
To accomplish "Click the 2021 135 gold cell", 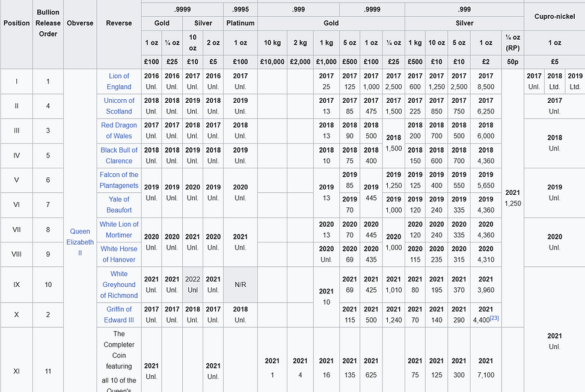I will (349, 368).
